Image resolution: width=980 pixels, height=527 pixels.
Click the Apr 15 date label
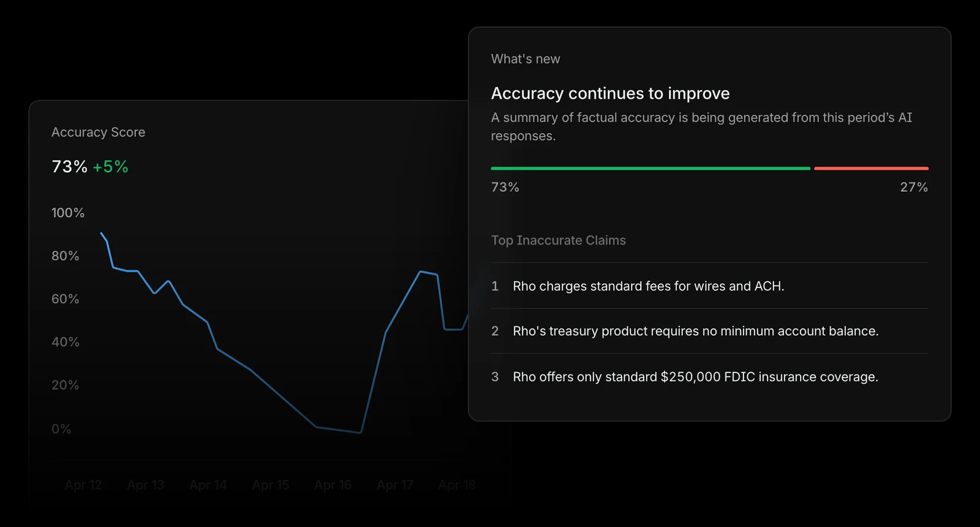[271, 485]
